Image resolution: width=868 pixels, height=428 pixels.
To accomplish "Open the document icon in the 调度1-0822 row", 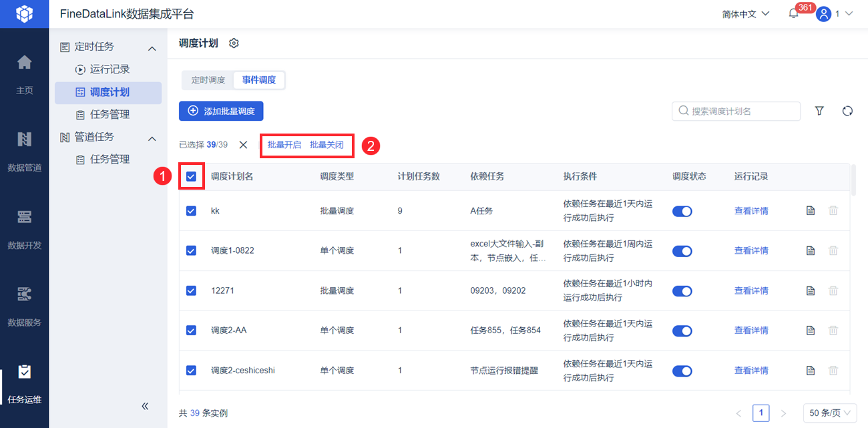I will point(811,251).
